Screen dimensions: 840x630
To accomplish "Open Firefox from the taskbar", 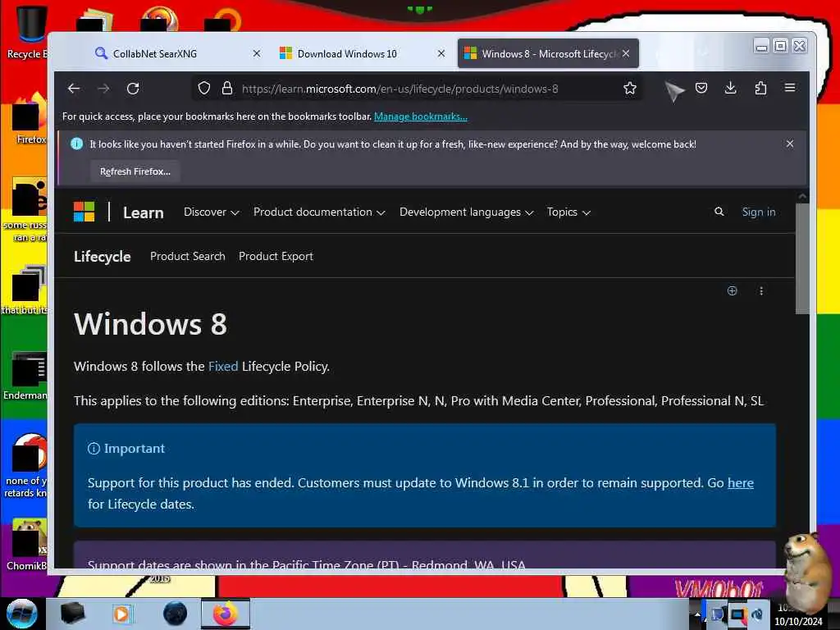I will tap(225, 614).
